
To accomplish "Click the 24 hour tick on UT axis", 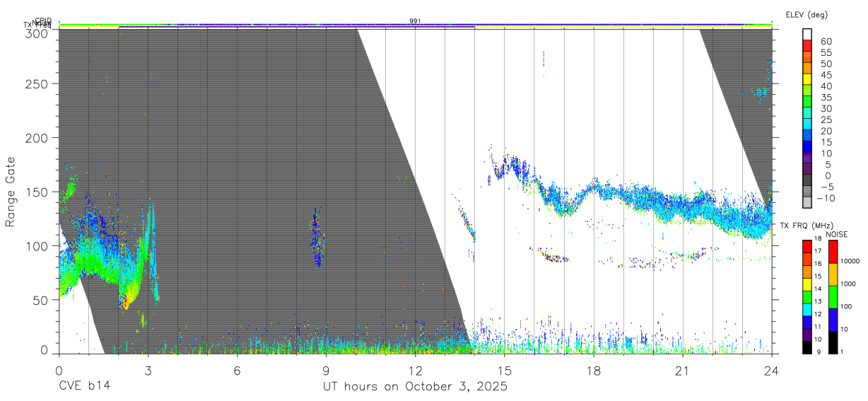I will [x=772, y=370].
